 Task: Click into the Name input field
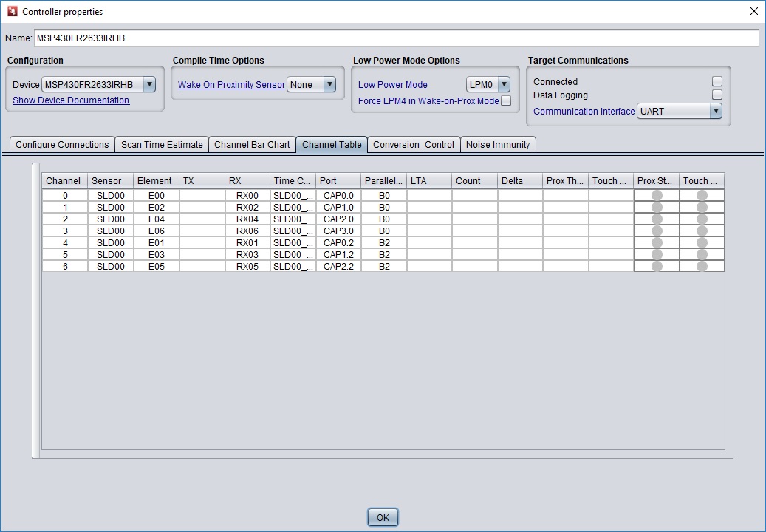click(x=396, y=38)
